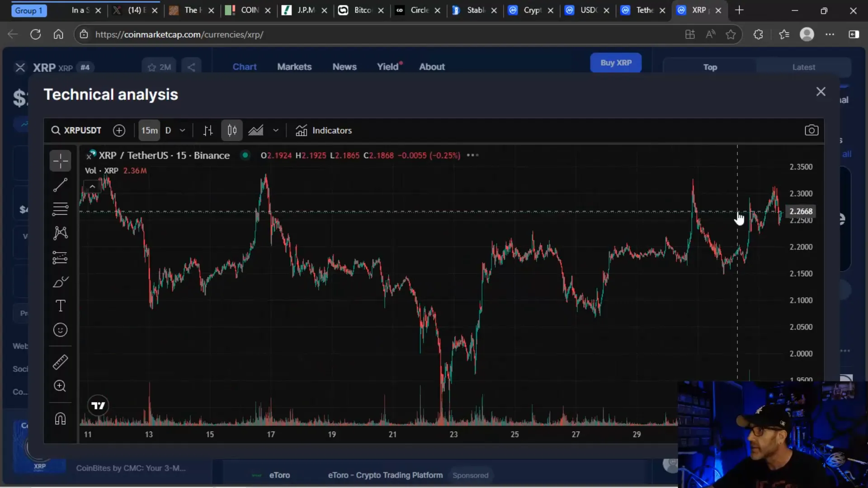868x488 pixels.
Task: Close the XRP header with X icon
Action: pyautogui.click(x=20, y=68)
